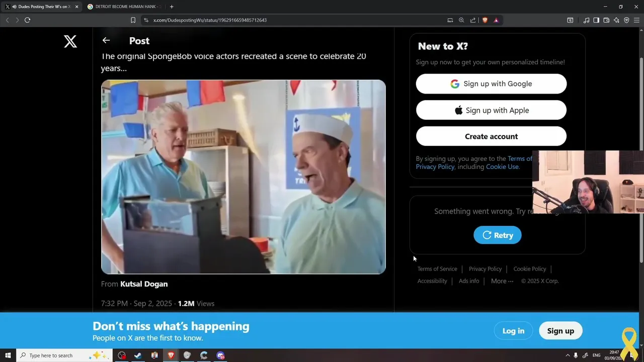Bookmark this page with the bookmark icon
The width and height of the screenshot is (644, 362).
(x=133, y=20)
